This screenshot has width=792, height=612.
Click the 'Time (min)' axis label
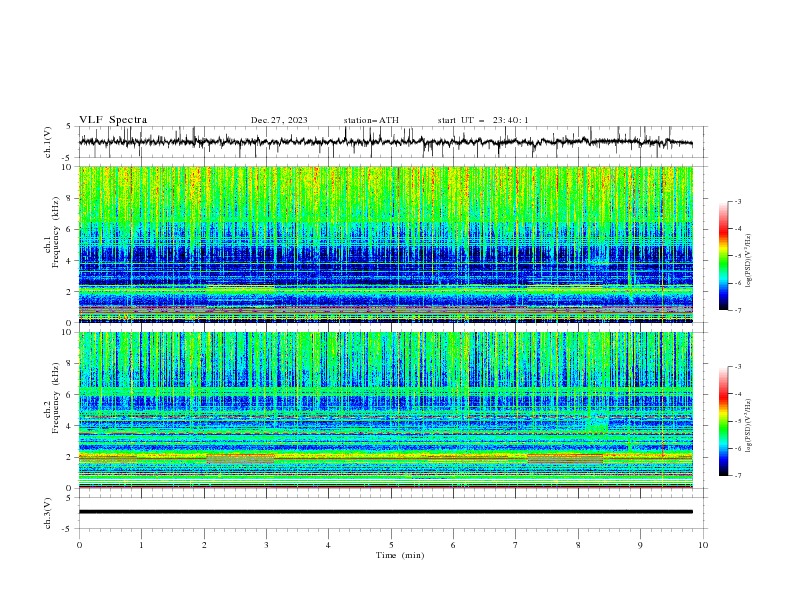(400, 555)
